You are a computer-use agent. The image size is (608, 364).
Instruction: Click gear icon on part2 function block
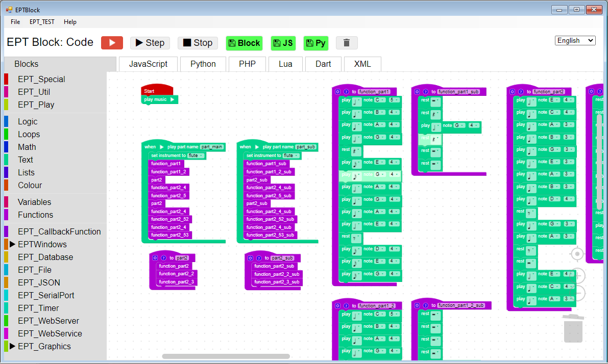(155, 258)
